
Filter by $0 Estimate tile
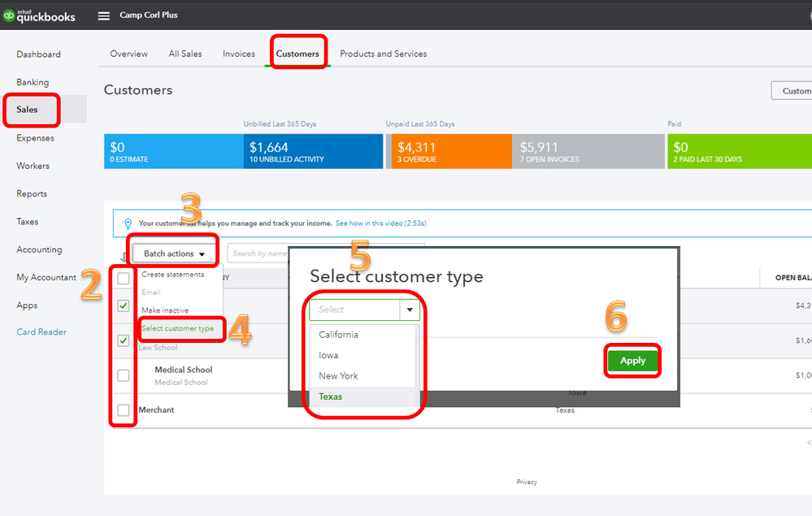tap(173, 151)
